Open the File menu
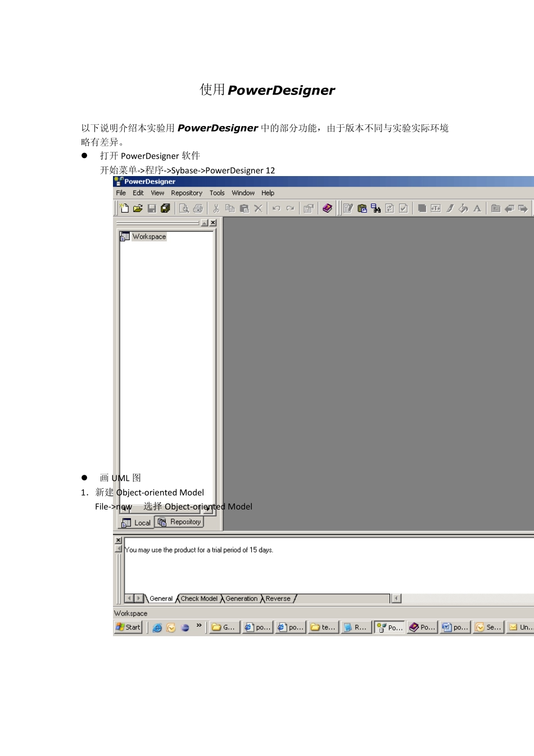Screen dimensions: 534x756 [121, 193]
